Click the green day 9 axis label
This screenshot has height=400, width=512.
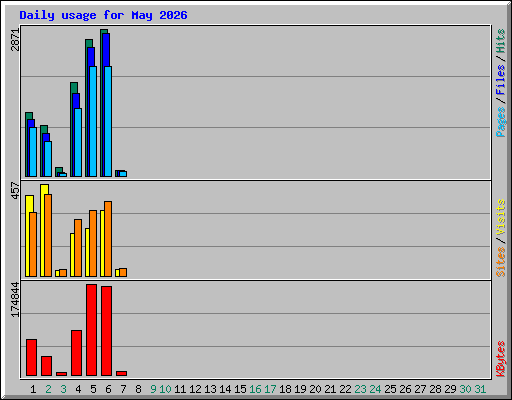pos(153,389)
